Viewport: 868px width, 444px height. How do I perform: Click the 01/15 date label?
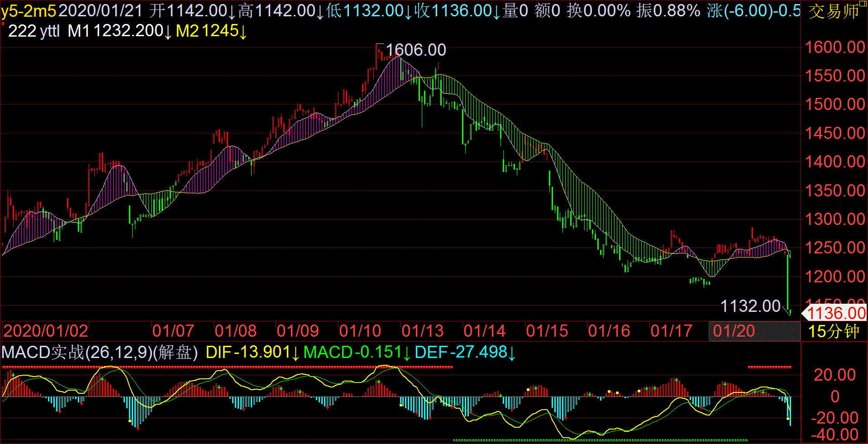[x=547, y=331]
